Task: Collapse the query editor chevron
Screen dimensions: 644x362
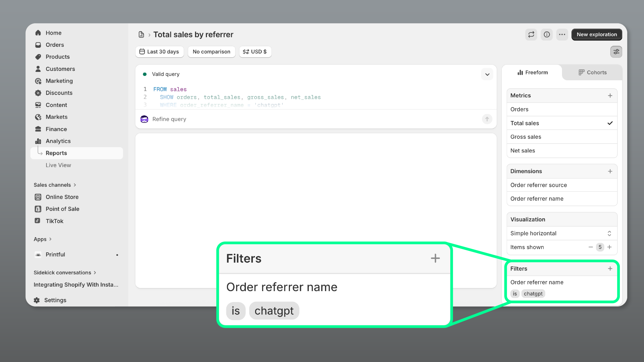Action: pyautogui.click(x=487, y=74)
